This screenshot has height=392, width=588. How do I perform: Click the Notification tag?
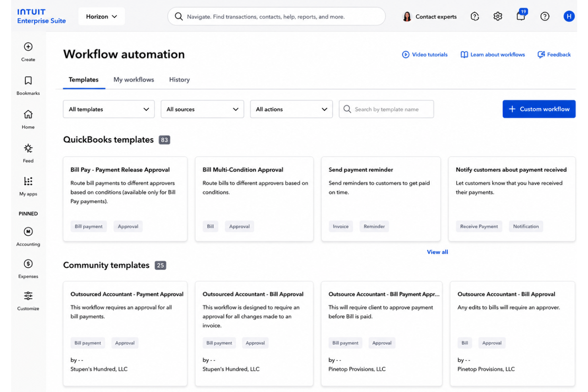pos(526,226)
